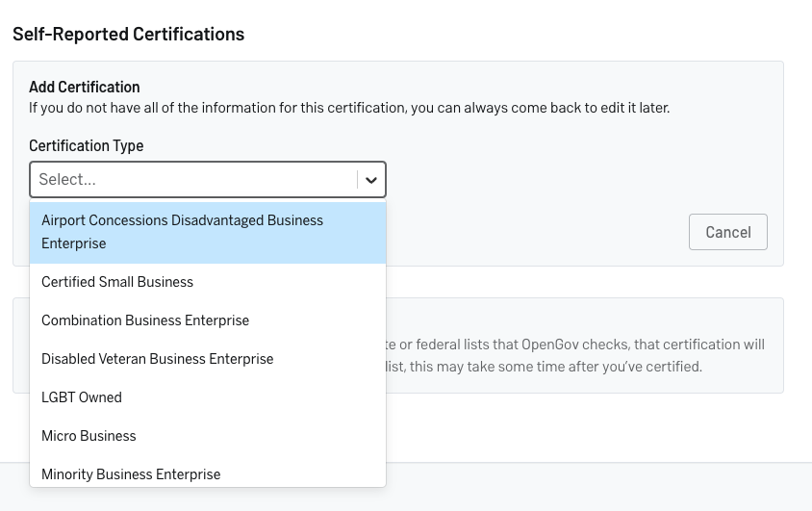Click the Certification Type dropdown chevron

370,180
